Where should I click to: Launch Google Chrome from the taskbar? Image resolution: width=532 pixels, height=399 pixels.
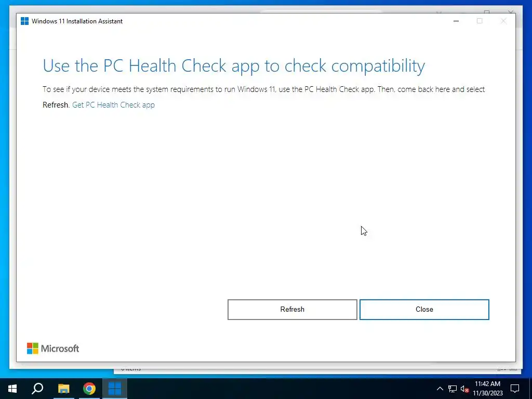click(x=89, y=389)
